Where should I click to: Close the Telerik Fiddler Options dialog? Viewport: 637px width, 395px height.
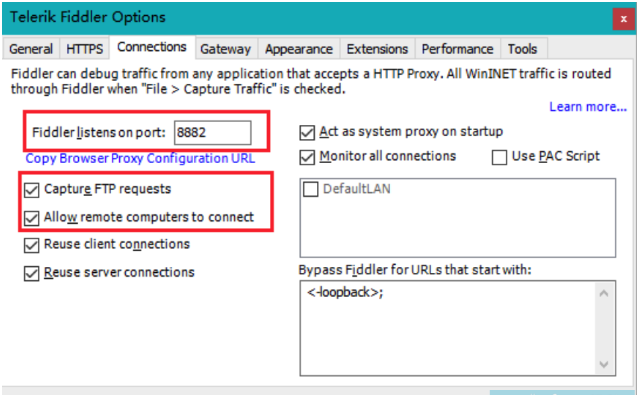(624, 19)
